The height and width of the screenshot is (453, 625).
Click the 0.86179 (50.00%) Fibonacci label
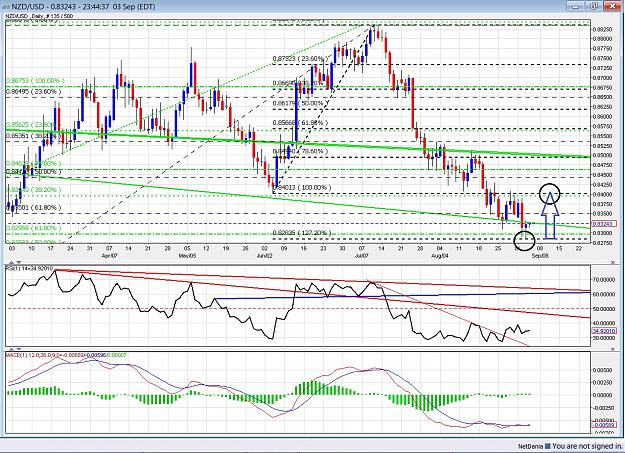300,103
